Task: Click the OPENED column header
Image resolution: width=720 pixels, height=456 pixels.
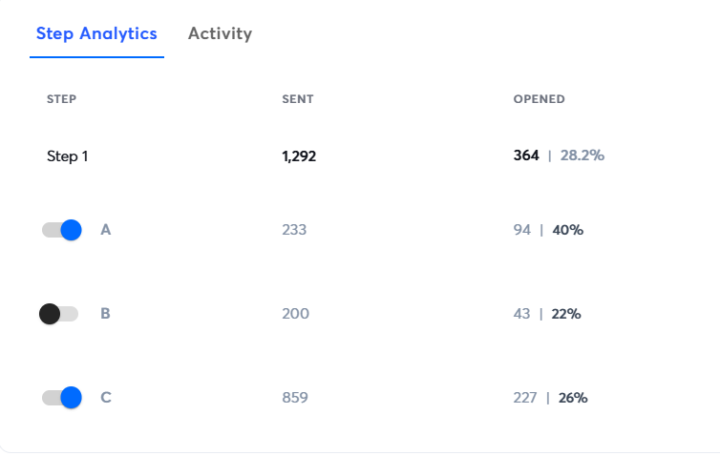Action: (539, 100)
